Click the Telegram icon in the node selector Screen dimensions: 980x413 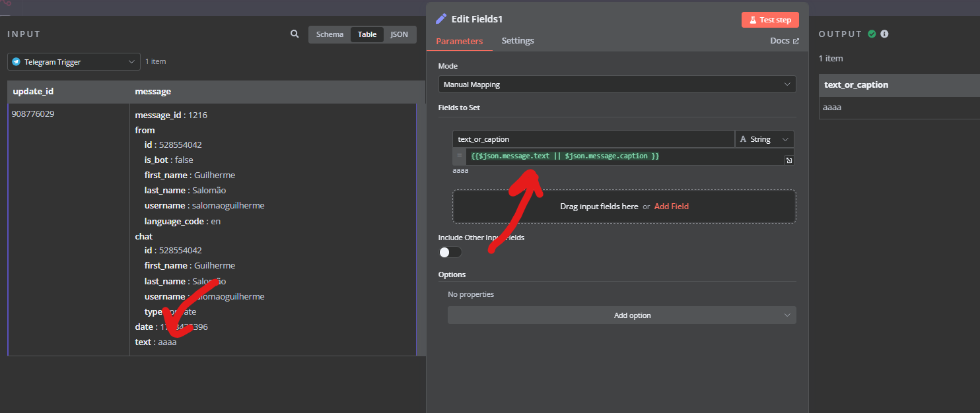pyautogui.click(x=17, y=62)
